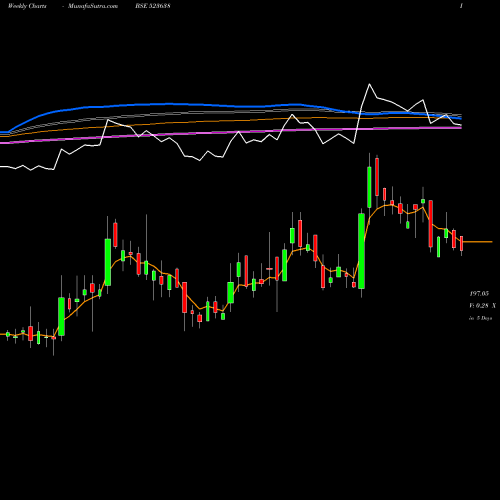Select the 'Weekly Charts' title text
This screenshot has height=500, width=500.
pyautogui.click(x=27, y=6)
